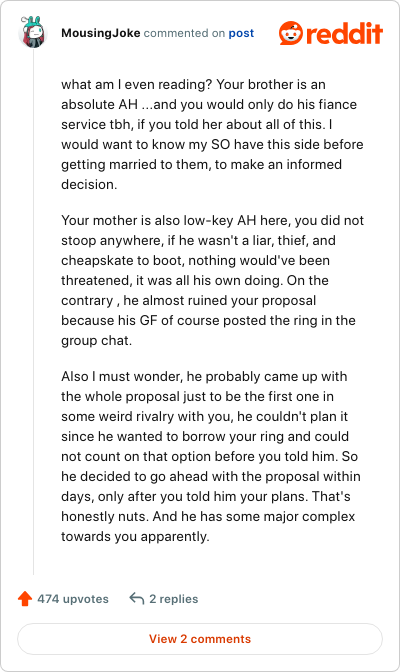Click the "commented on" header text
Viewport: 400px width, 672px height.
click(x=184, y=33)
